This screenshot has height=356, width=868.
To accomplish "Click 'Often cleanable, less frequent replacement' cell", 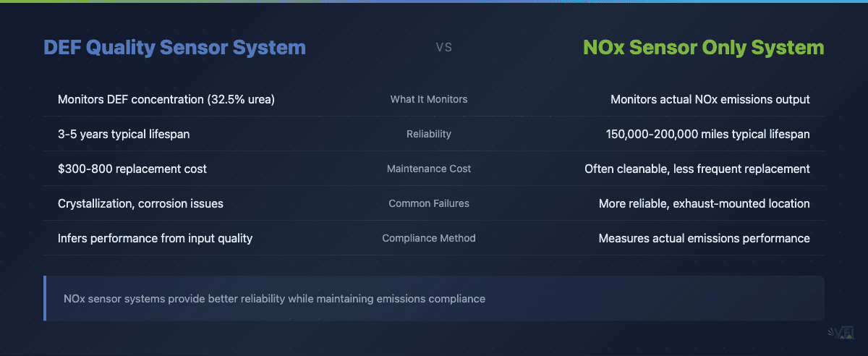I will pyautogui.click(x=697, y=169).
